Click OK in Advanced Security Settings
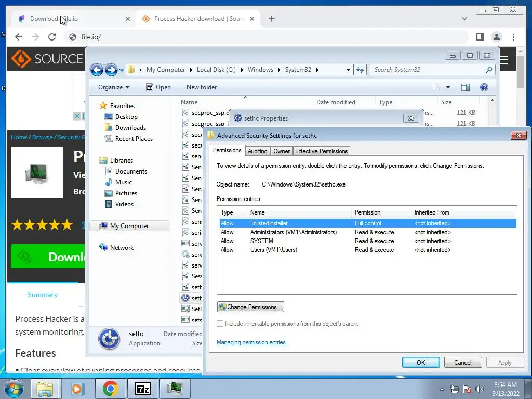 [x=421, y=362]
